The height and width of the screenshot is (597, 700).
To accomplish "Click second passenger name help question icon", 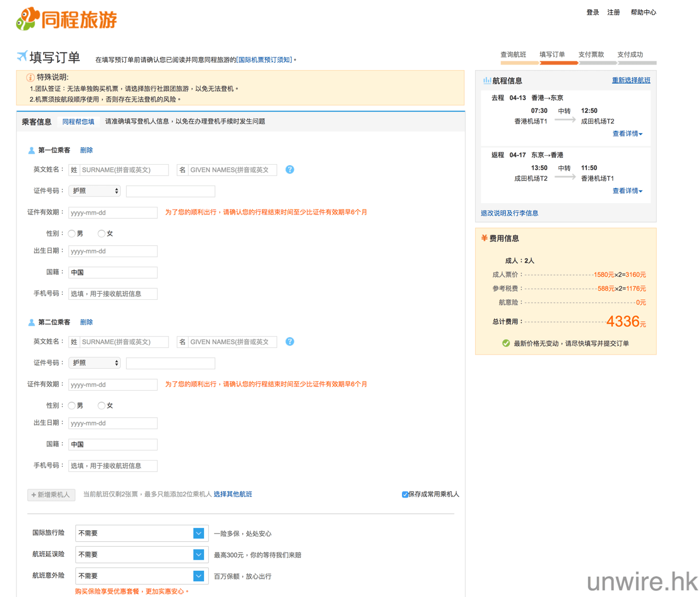I will [290, 341].
